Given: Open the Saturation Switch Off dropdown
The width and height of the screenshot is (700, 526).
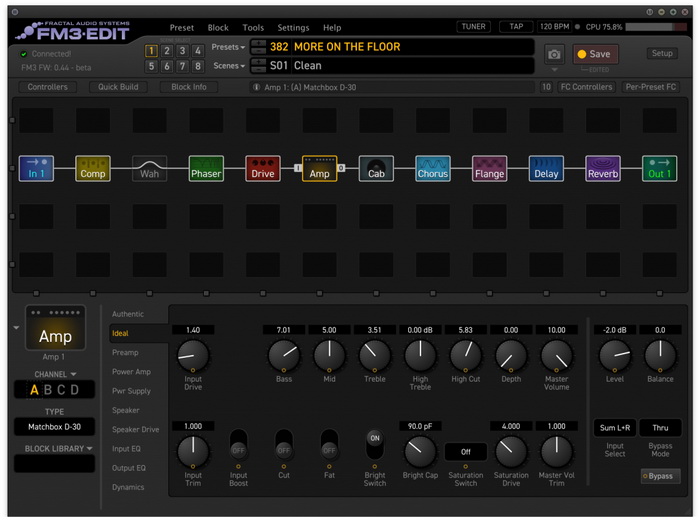Looking at the screenshot, I should pos(466,452).
